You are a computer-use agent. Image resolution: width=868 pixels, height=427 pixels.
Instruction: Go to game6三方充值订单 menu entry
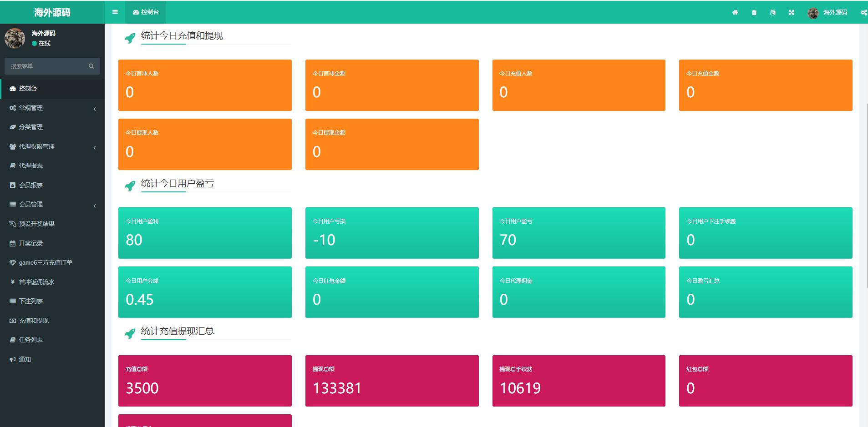(46, 262)
